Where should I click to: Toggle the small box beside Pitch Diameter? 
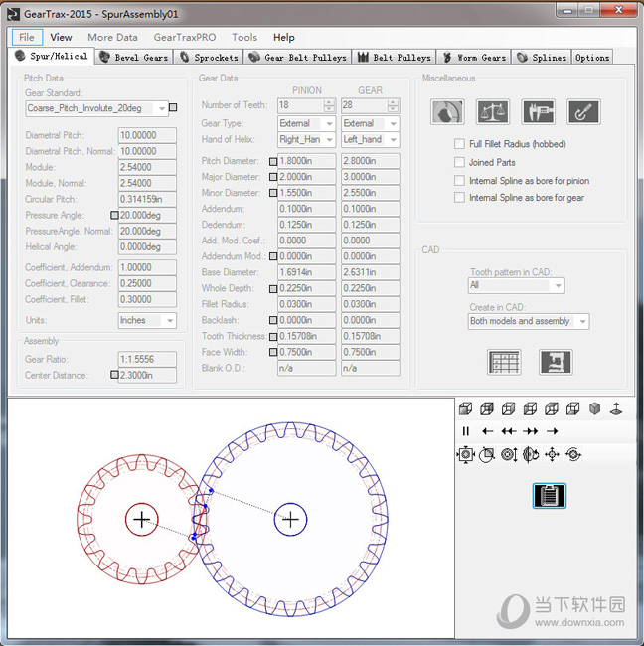[x=272, y=161]
